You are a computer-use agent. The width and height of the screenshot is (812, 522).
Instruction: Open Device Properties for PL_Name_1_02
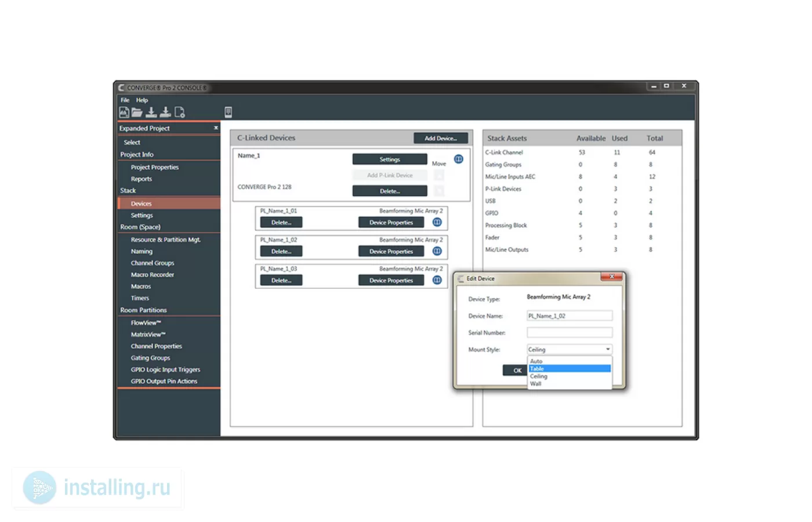[x=391, y=251]
